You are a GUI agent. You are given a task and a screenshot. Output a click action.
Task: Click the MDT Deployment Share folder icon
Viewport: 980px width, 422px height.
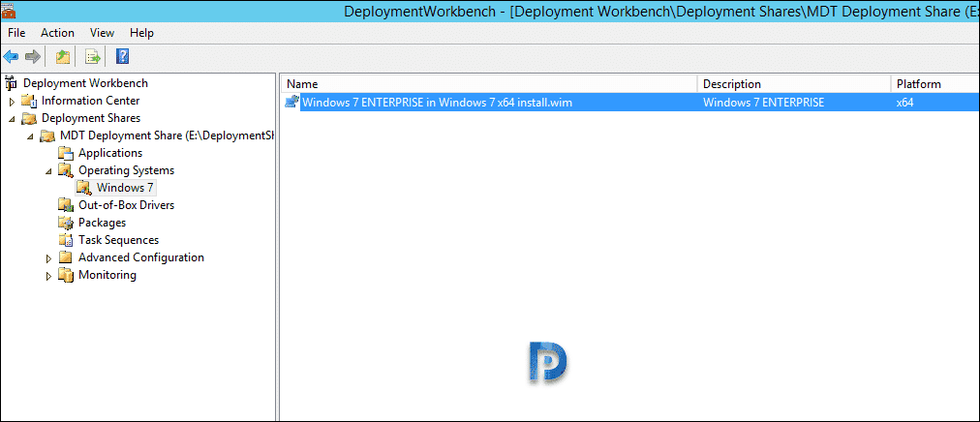click(48, 136)
